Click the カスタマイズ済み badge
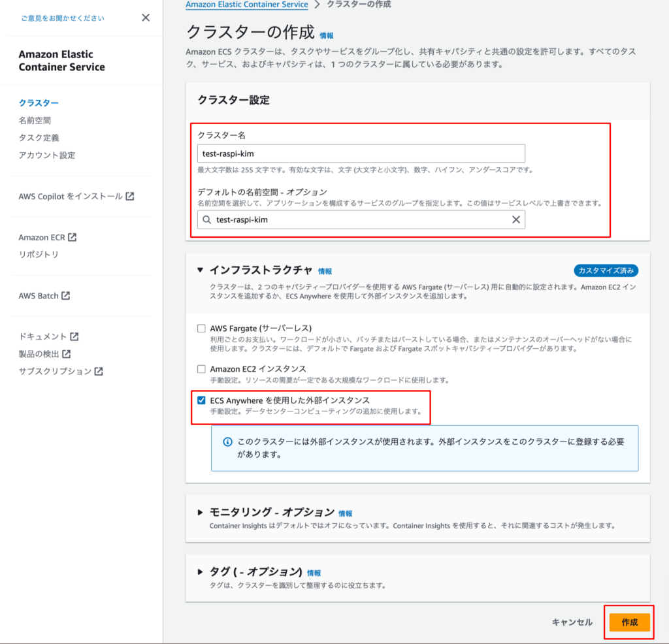669x644 pixels. [606, 270]
